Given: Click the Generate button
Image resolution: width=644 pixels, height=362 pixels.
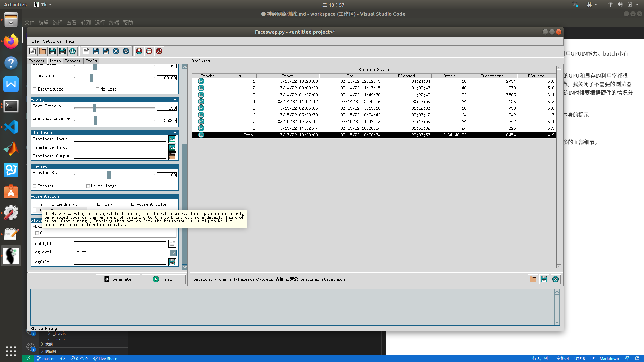Looking at the screenshot, I should [x=118, y=279].
